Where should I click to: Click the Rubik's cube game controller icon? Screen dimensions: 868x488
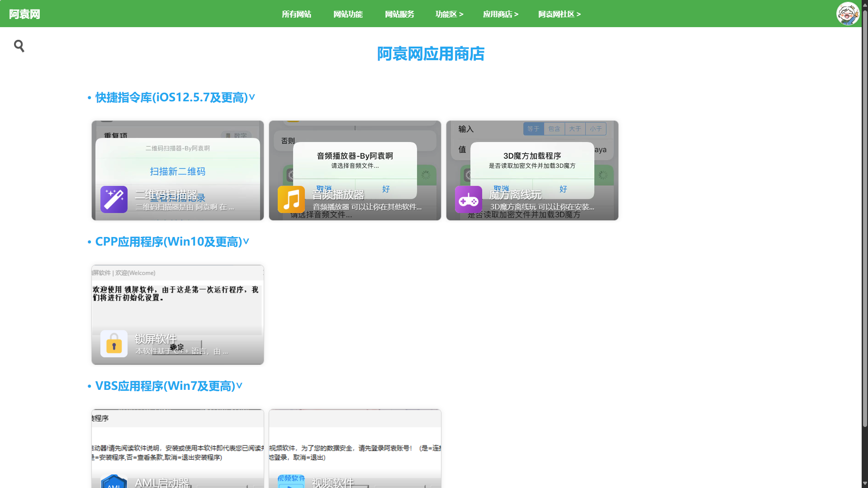pyautogui.click(x=469, y=199)
